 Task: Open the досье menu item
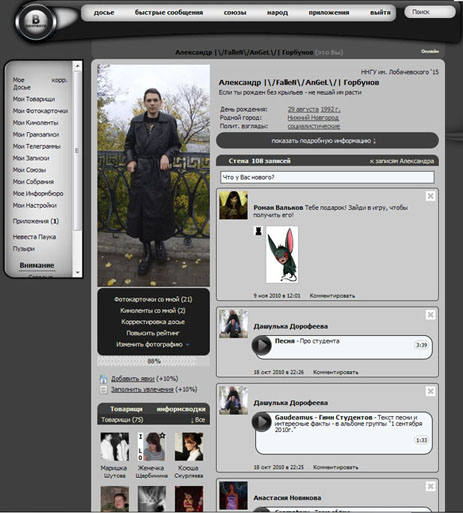pyautogui.click(x=104, y=13)
